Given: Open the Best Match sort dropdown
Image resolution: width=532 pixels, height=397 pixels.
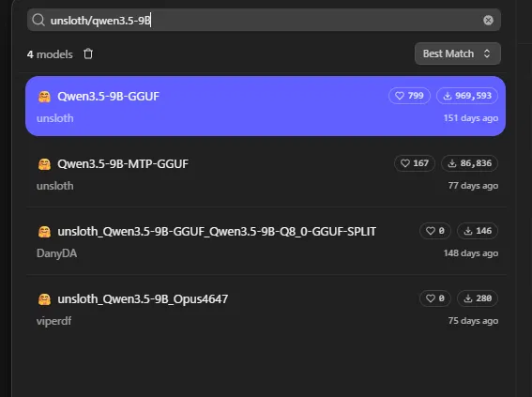Looking at the screenshot, I should (457, 53).
